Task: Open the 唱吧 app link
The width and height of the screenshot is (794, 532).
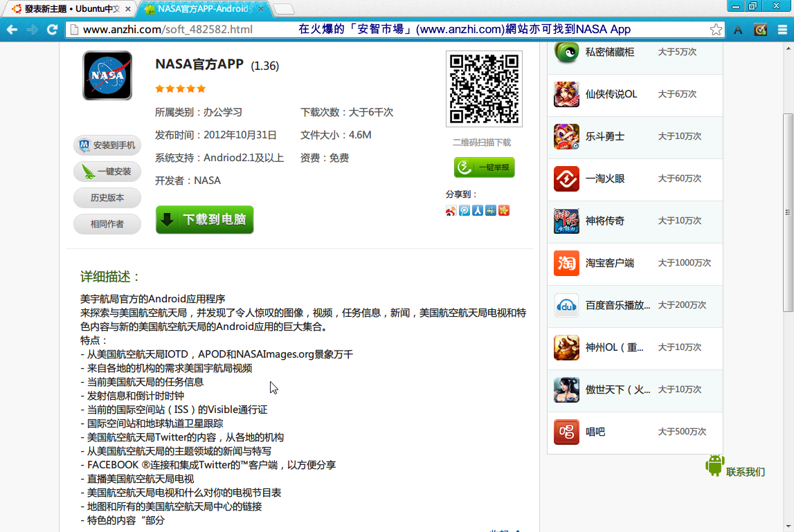Action: click(x=595, y=432)
